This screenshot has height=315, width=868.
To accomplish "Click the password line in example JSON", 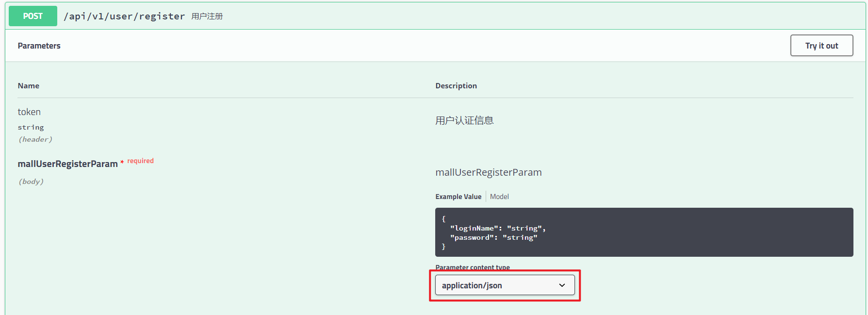I will (493, 237).
